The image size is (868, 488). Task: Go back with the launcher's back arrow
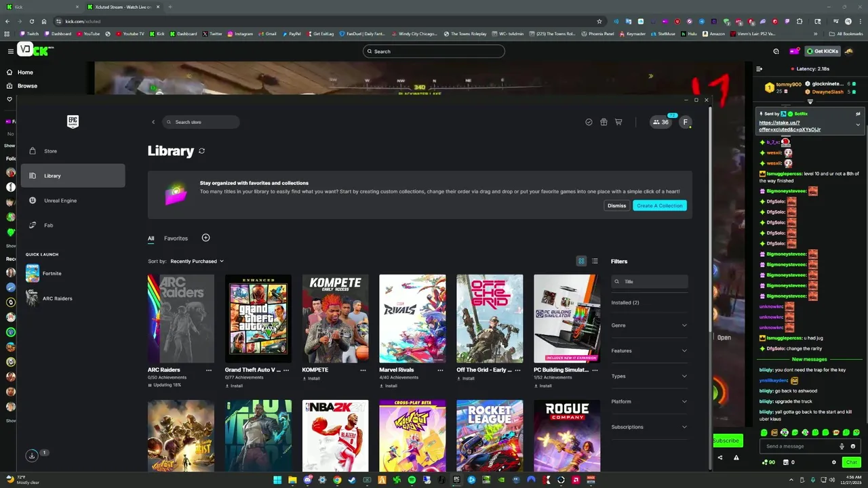point(153,122)
